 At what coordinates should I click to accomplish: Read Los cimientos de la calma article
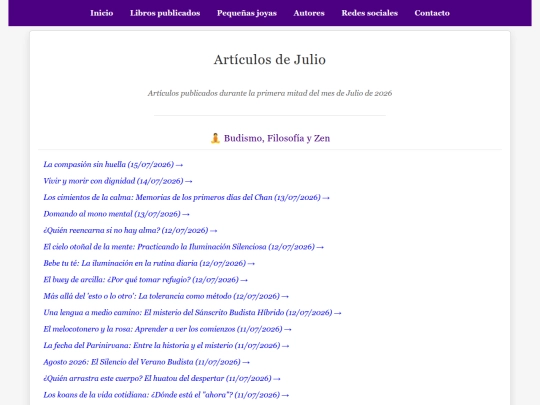click(x=186, y=198)
